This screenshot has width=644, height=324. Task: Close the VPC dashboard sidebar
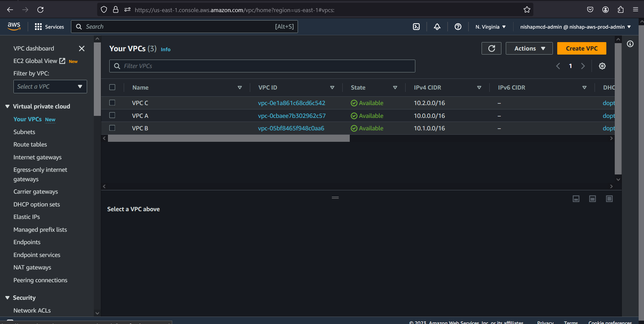click(x=82, y=48)
